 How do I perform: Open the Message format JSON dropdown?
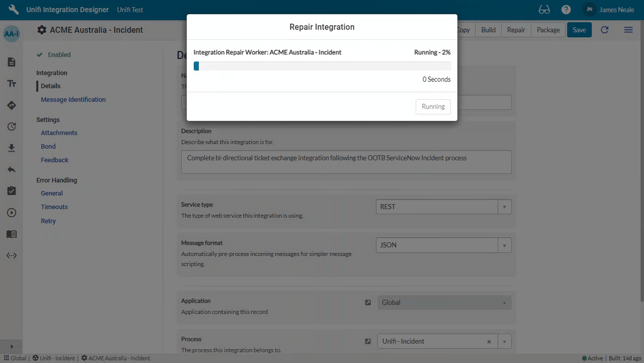504,245
